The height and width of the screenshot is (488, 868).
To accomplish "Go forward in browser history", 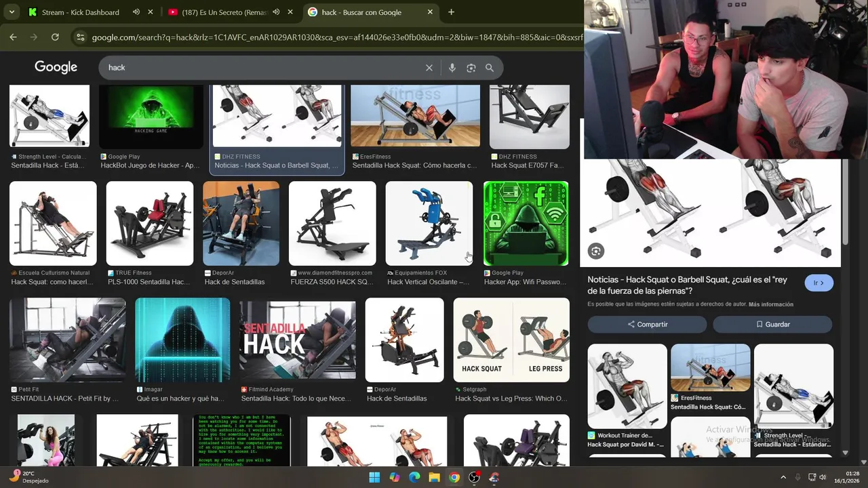I will click(34, 37).
